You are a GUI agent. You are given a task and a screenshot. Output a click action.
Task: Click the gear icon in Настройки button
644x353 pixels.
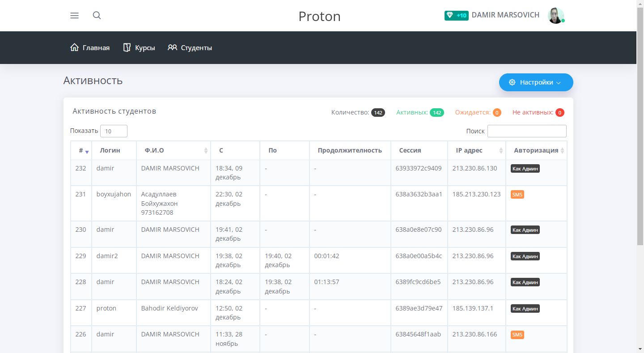512,82
